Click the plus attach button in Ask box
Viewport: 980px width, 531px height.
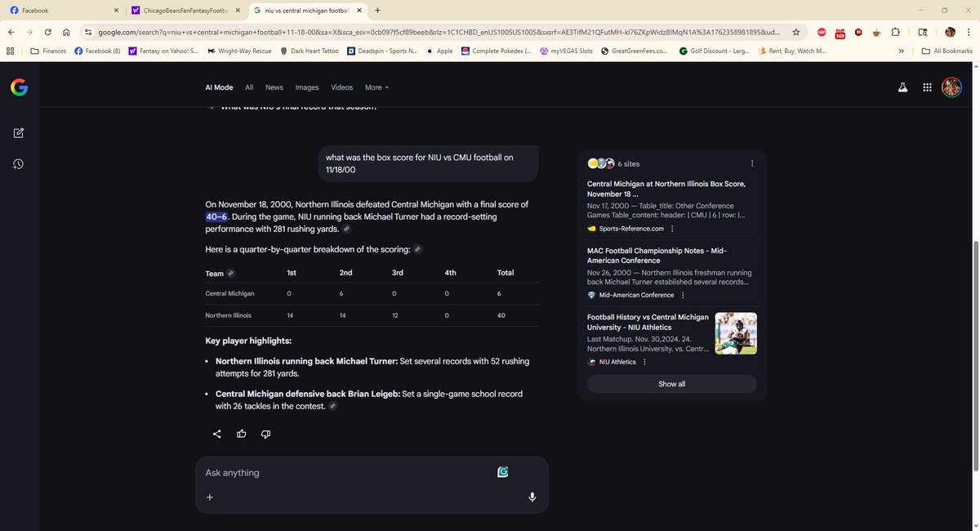[x=210, y=497]
